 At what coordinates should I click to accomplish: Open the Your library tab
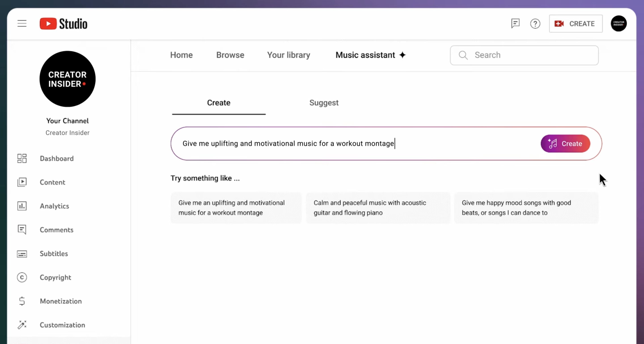[288, 55]
